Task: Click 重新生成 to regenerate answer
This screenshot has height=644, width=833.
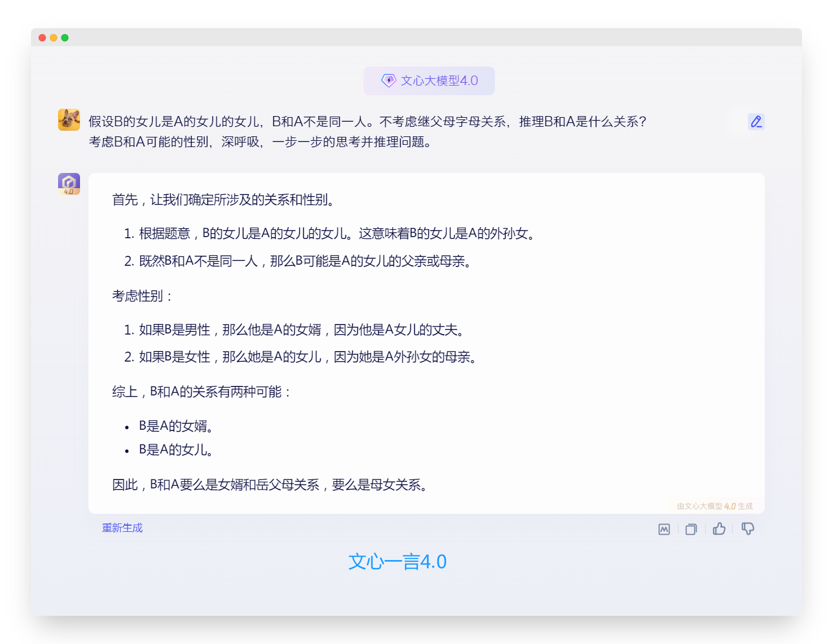Action: click(x=122, y=528)
